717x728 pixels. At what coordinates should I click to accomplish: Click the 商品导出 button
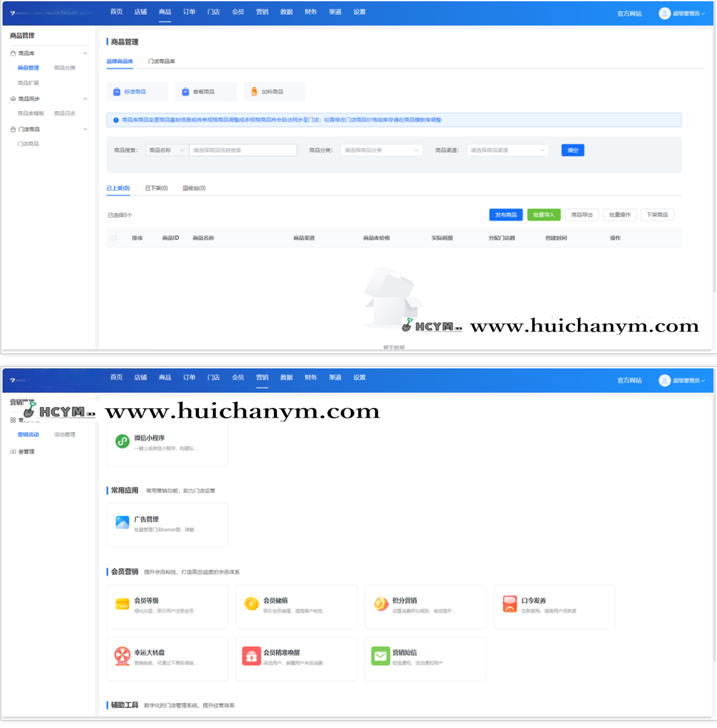[582, 215]
